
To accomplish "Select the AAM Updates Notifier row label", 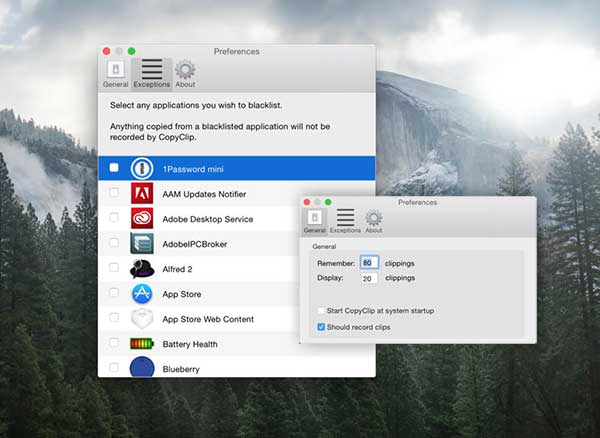I will (204, 194).
